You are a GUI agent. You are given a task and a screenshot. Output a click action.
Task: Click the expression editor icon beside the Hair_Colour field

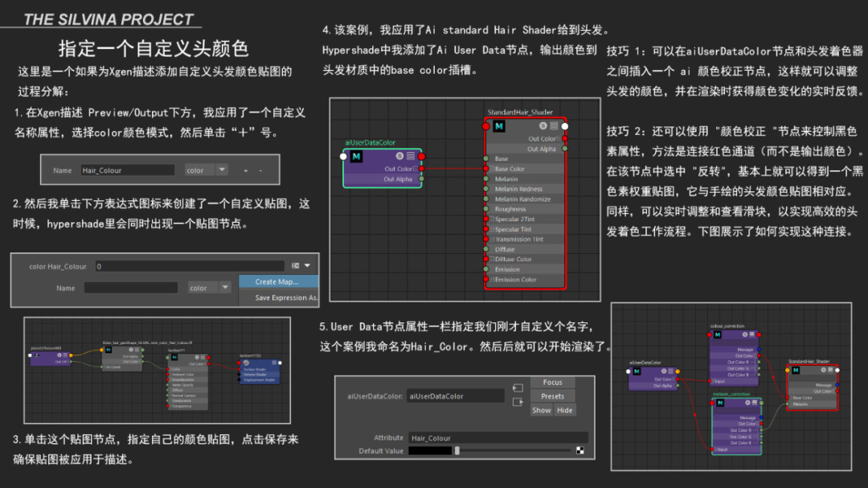(296, 266)
